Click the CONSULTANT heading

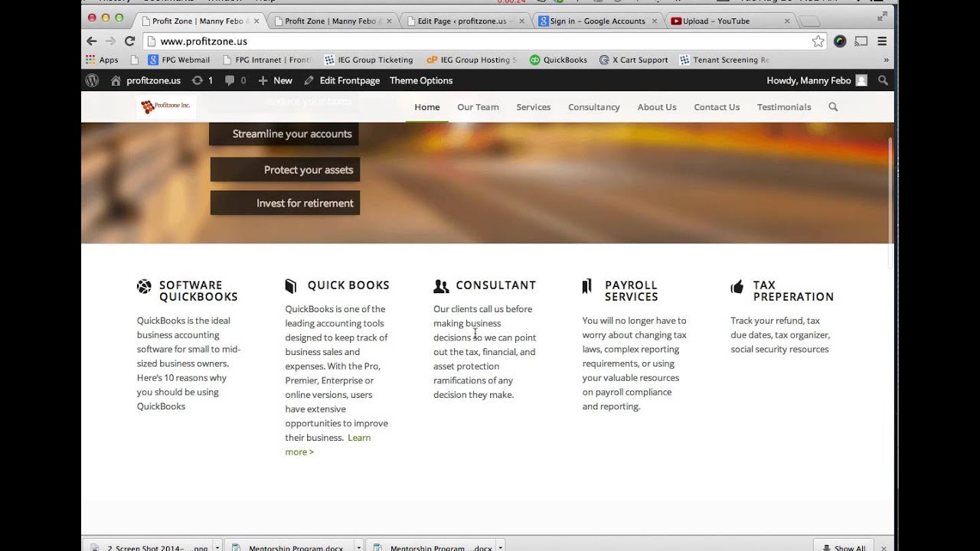pos(496,285)
